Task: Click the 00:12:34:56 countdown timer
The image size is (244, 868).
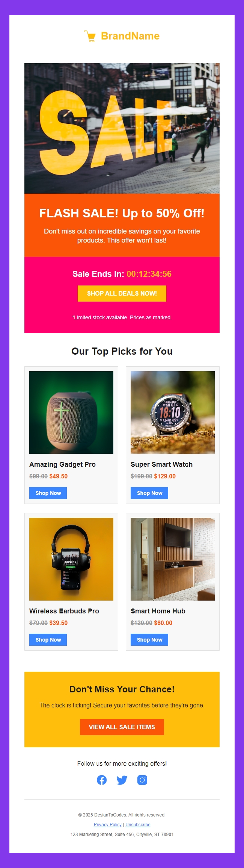Action: [x=149, y=274]
